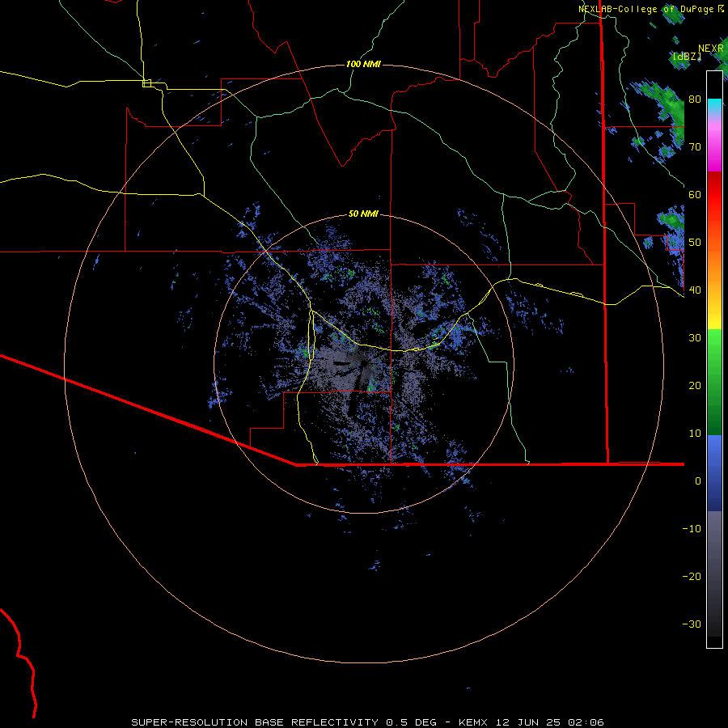Select the -10 value on the dBZ scale
This screenshot has height=728, width=728.
click(692, 529)
